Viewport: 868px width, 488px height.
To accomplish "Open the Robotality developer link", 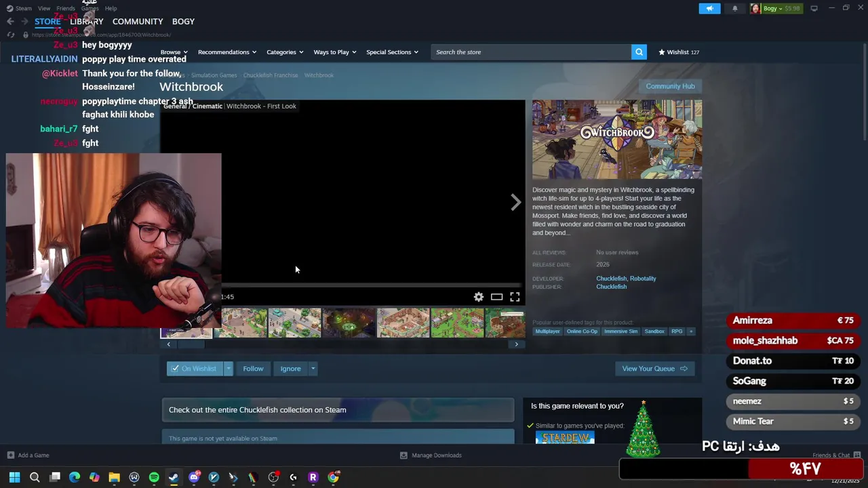I will coord(643,279).
